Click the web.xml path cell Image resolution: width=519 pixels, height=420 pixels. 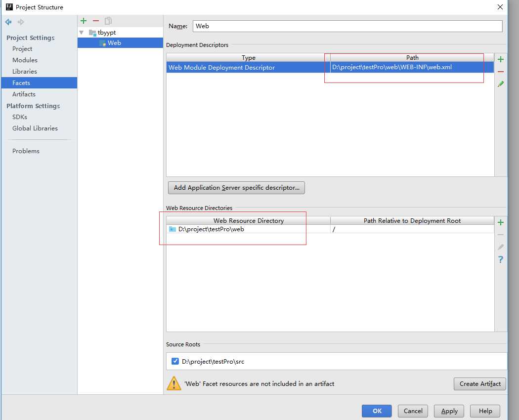412,67
